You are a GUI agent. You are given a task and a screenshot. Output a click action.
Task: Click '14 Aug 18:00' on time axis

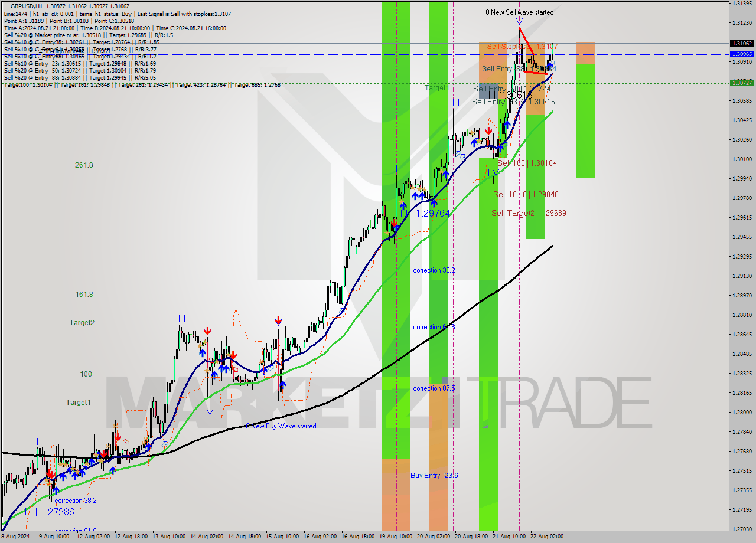(x=244, y=537)
